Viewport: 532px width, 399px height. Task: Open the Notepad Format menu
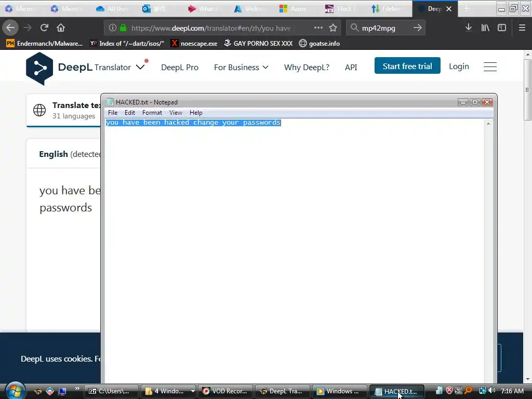(x=152, y=113)
